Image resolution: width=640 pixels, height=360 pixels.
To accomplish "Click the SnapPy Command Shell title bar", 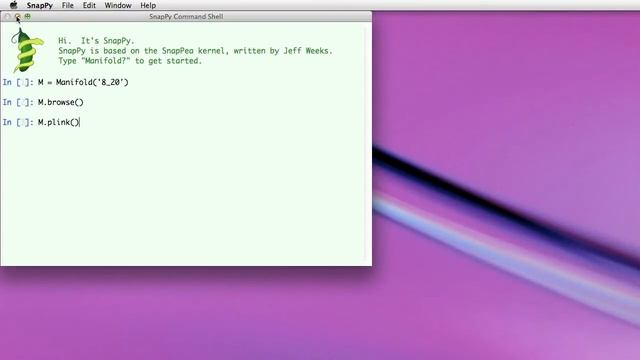I will point(186,16).
